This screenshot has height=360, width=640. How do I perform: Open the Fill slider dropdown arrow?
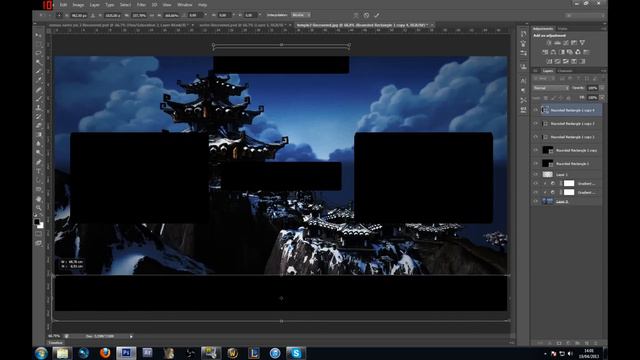tap(602, 98)
